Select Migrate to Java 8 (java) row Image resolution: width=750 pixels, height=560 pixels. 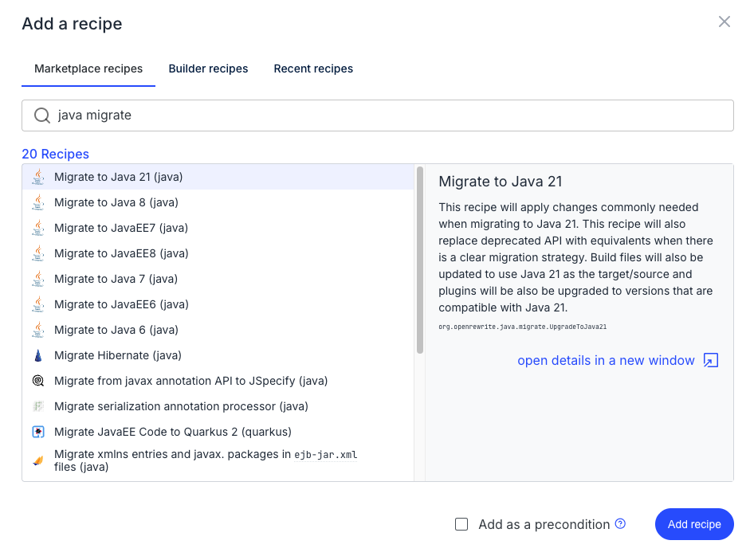pyautogui.click(x=218, y=202)
